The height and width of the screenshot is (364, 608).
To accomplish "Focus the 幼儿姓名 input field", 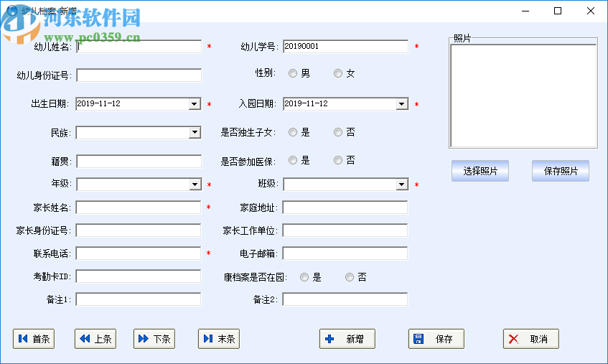I will tap(139, 47).
